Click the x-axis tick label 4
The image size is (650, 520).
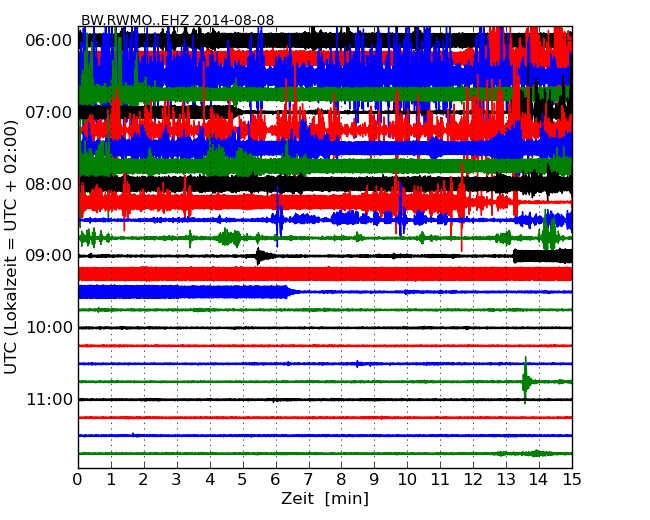click(210, 480)
